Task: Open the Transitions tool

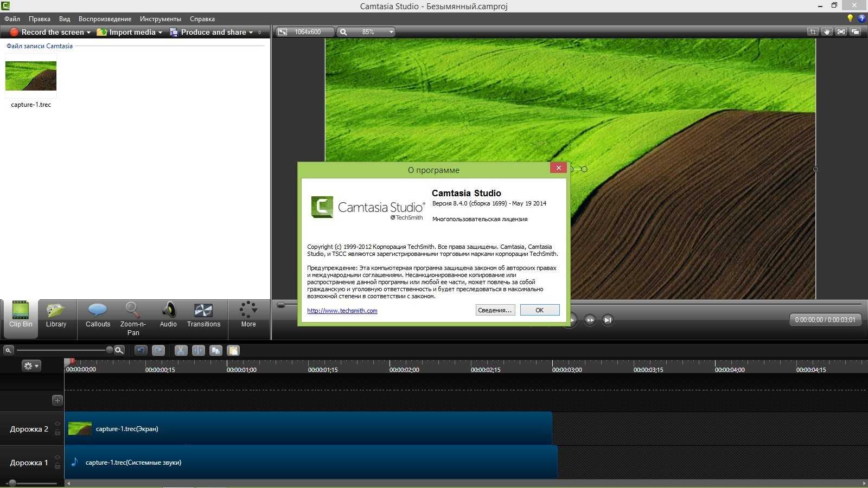Action: [203, 315]
